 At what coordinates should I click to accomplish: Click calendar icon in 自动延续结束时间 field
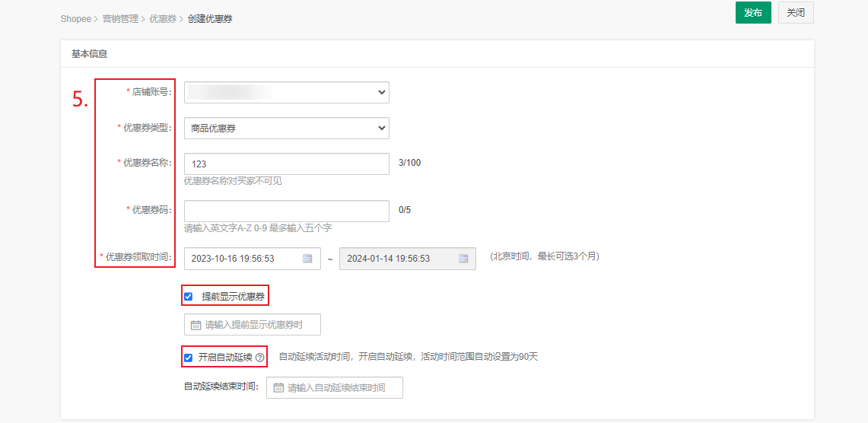pos(278,388)
